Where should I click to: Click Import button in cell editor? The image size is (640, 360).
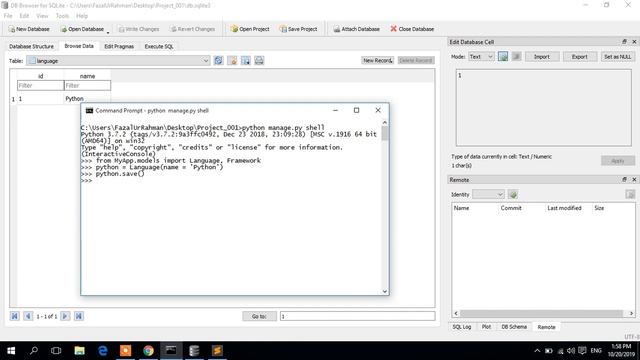click(x=542, y=57)
